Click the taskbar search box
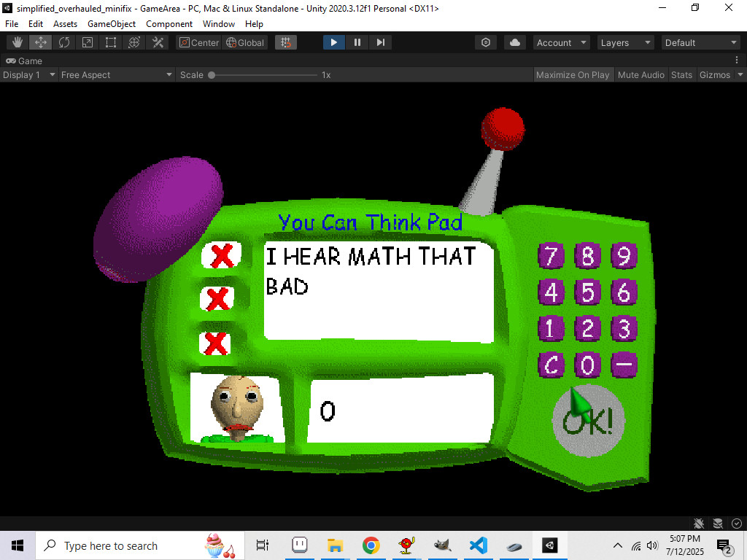The image size is (747, 560). (x=140, y=545)
